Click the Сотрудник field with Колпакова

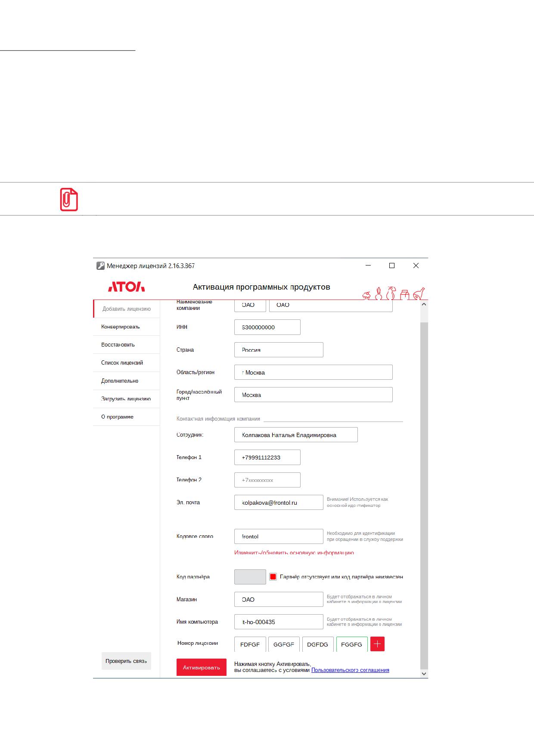click(296, 435)
